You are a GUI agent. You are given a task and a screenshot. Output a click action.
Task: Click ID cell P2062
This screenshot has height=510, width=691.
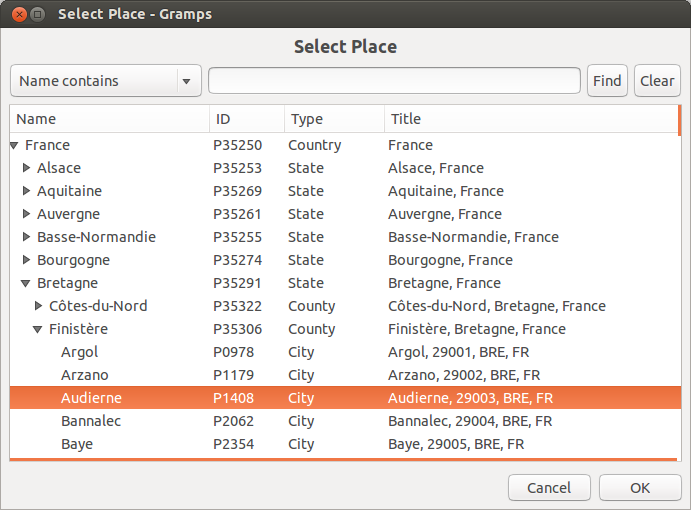(x=234, y=421)
